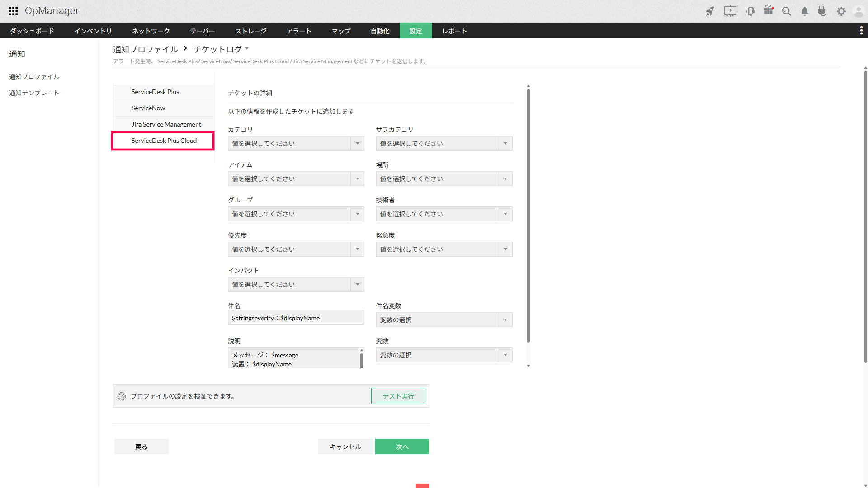Expand the チケットログ breadcrumb dropdown arrow
Image resolution: width=868 pixels, height=488 pixels.
coord(247,49)
